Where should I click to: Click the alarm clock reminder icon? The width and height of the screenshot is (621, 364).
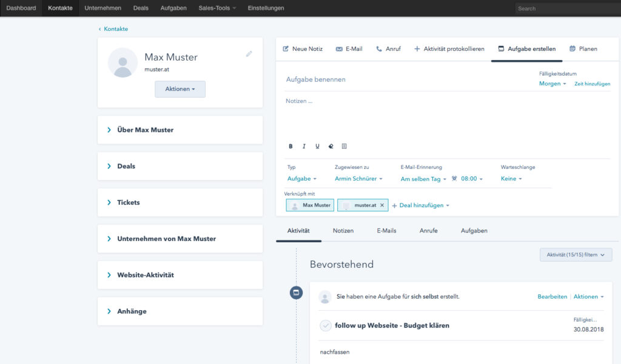(x=454, y=179)
